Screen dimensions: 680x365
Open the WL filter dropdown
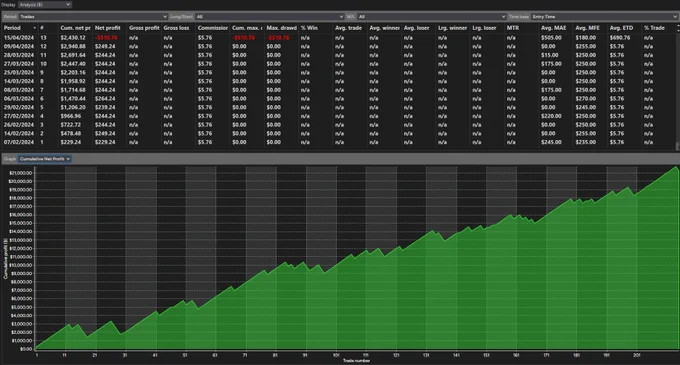pos(432,16)
